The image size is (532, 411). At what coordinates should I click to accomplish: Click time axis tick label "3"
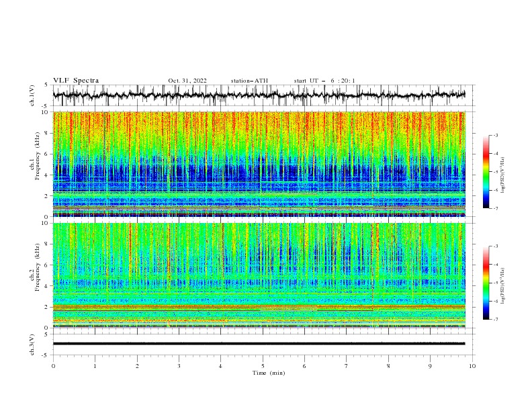pos(179,366)
